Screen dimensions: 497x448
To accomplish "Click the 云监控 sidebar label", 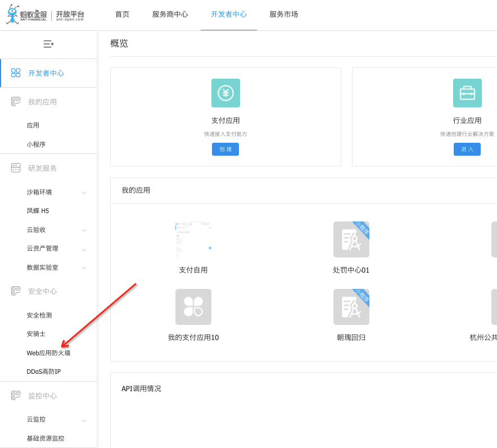I will 36,419.
